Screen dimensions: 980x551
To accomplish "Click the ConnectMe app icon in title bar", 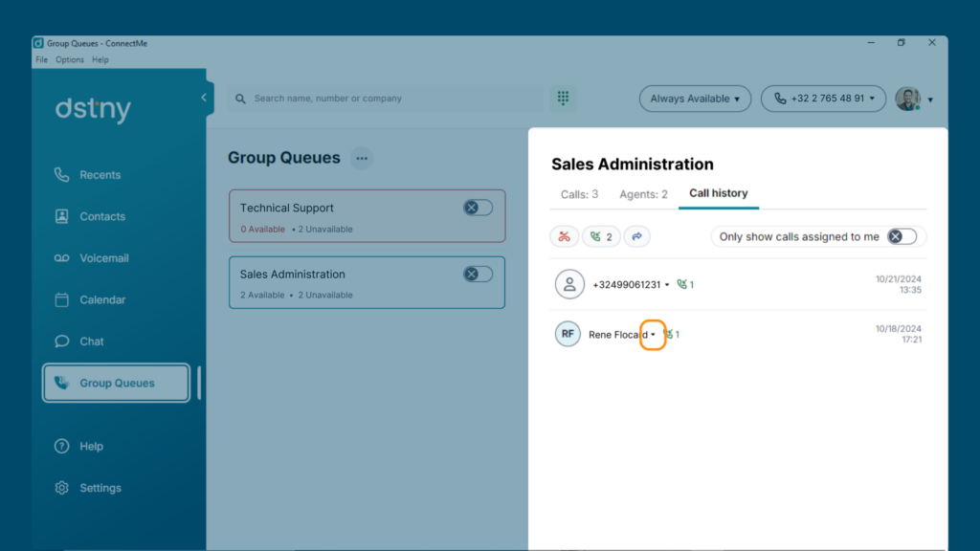I will pyautogui.click(x=38, y=43).
